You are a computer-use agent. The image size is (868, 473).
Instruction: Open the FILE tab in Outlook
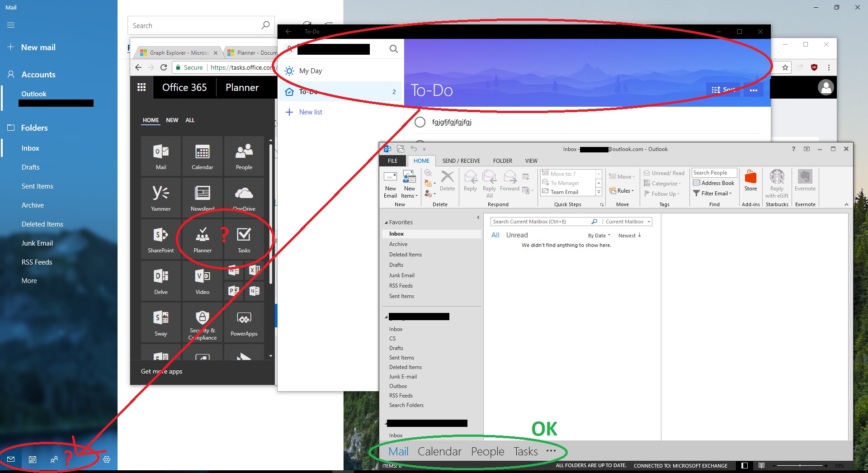pyautogui.click(x=393, y=161)
